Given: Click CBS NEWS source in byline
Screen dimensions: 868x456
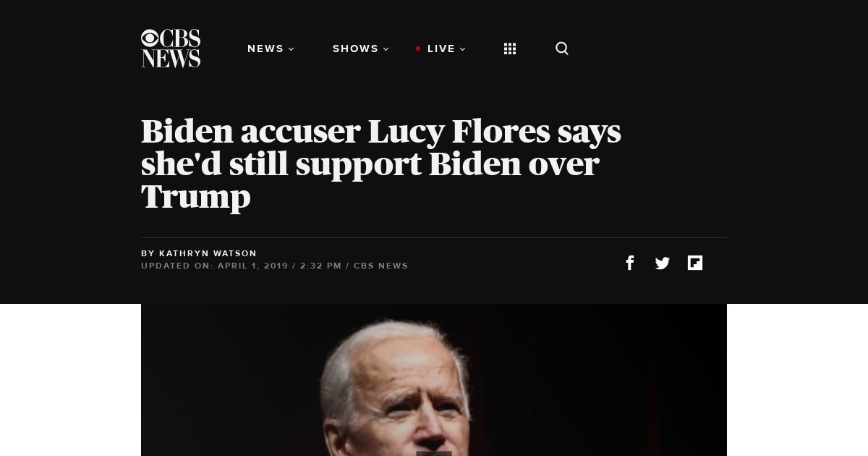Looking at the screenshot, I should 381,266.
